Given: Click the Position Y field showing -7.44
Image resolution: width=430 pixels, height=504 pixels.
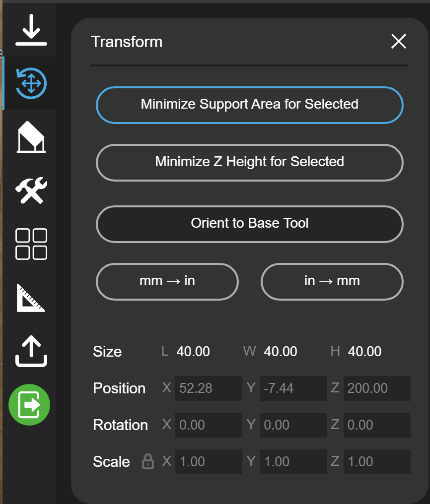Looking at the screenshot, I should click(x=293, y=388).
